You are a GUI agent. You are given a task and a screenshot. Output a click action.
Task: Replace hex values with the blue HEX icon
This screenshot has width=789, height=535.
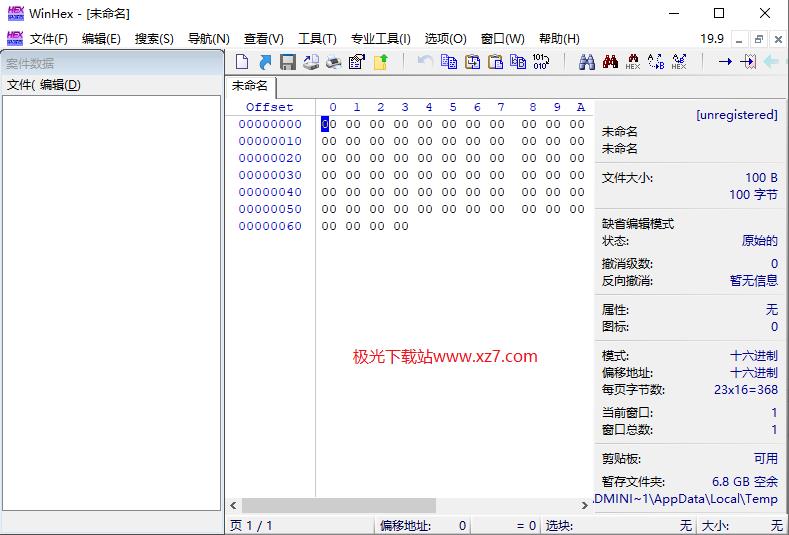tap(679, 62)
